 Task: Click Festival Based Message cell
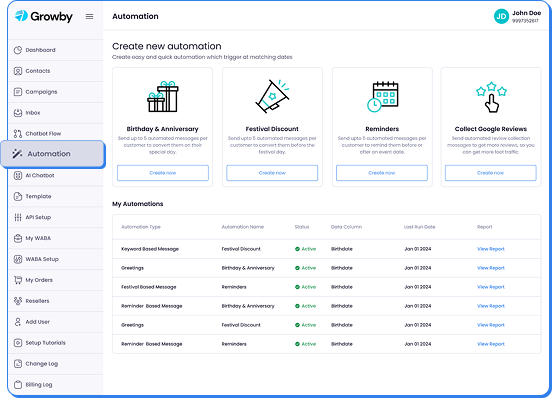click(149, 287)
